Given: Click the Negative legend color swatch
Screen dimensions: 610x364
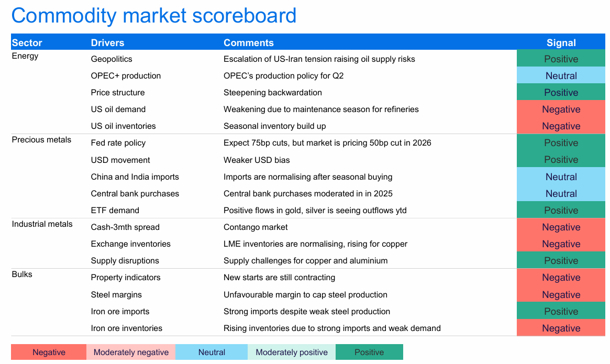Looking at the screenshot, I should 49,352.
